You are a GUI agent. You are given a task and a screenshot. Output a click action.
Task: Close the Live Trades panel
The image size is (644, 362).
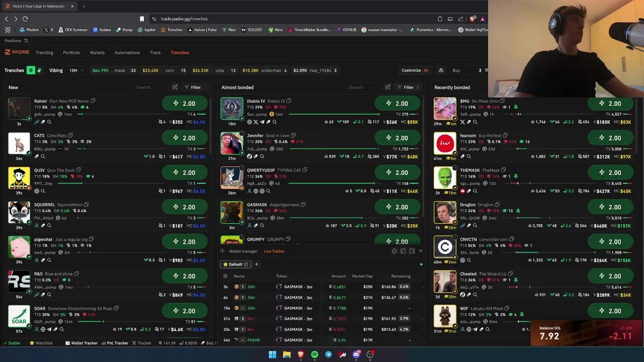coord(421,251)
